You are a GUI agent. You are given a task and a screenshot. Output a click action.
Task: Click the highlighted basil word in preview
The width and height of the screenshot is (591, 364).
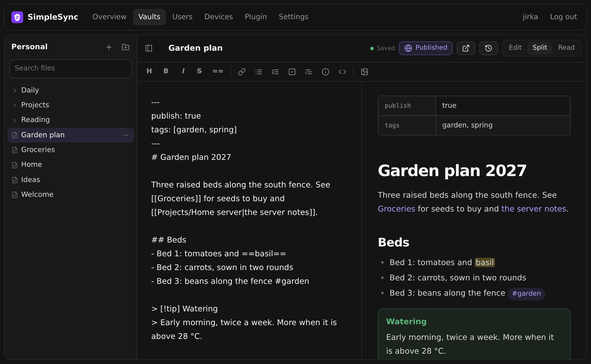tap(485, 262)
